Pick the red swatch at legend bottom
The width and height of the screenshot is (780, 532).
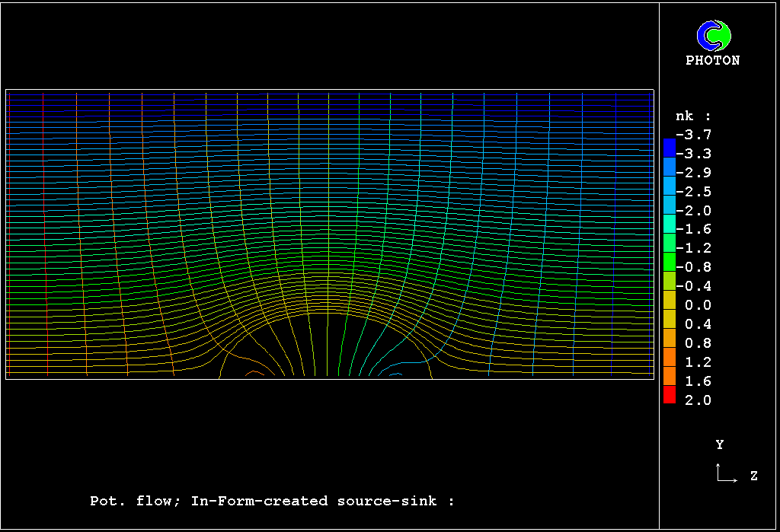(670, 394)
